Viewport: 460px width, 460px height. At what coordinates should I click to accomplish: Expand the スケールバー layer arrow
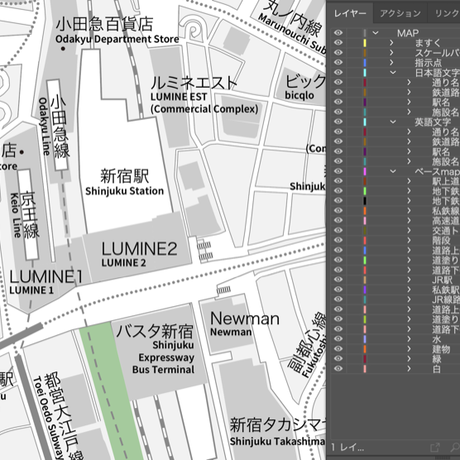tap(392, 53)
